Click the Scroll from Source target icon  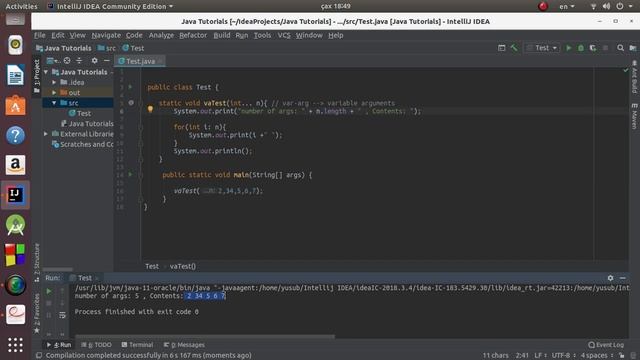67,61
